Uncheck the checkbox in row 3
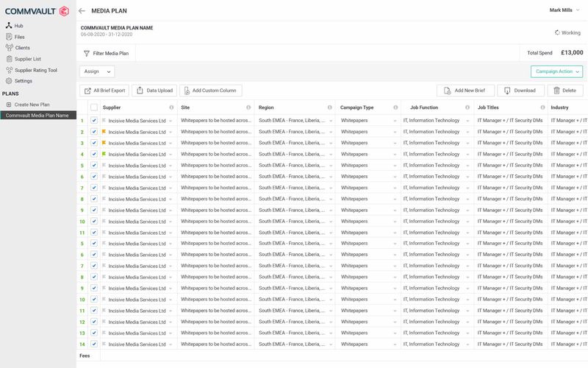 94,143
